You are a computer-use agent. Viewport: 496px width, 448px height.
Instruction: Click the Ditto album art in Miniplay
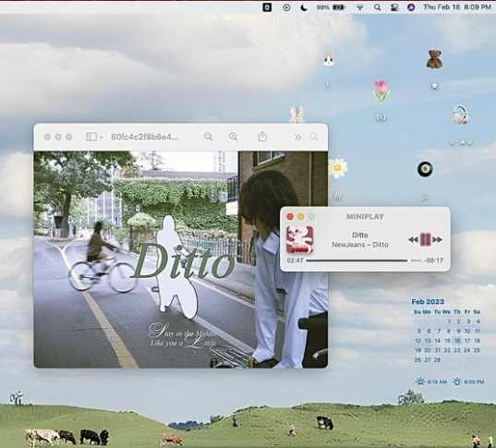[x=299, y=239]
